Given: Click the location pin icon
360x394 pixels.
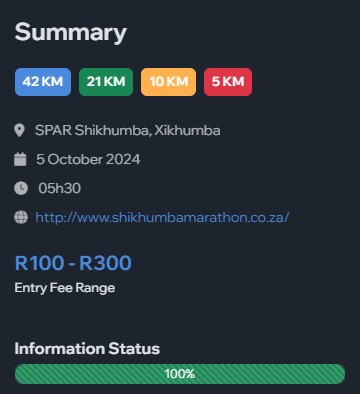Looking at the screenshot, I should (x=20, y=130).
